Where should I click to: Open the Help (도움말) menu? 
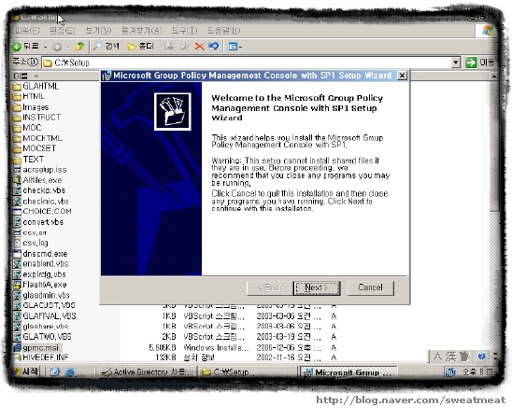point(223,31)
